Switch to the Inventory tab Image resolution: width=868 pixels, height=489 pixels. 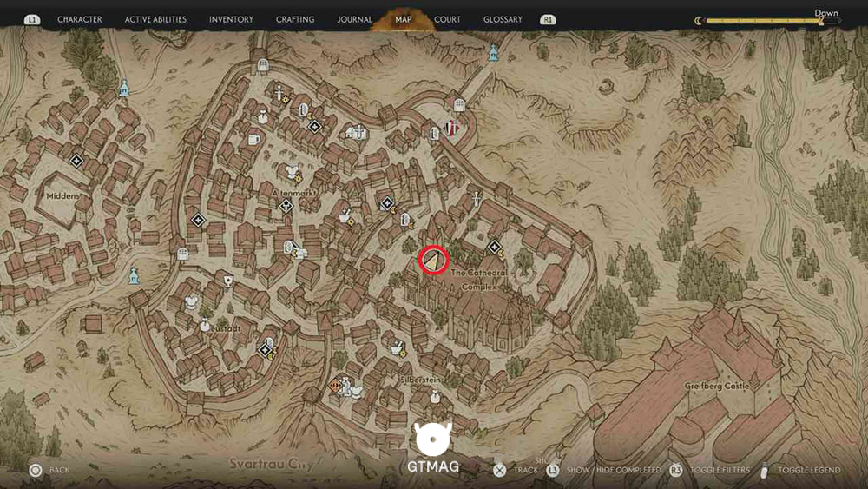[x=231, y=19]
